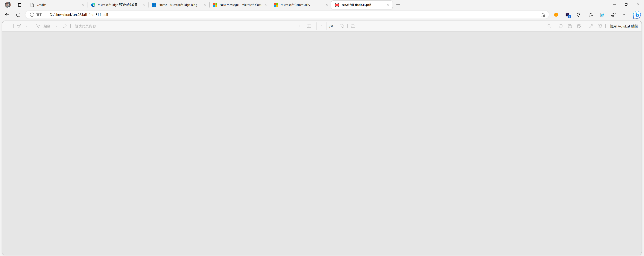Click 朗读此页内容 read aloud button

click(x=85, y=26)
